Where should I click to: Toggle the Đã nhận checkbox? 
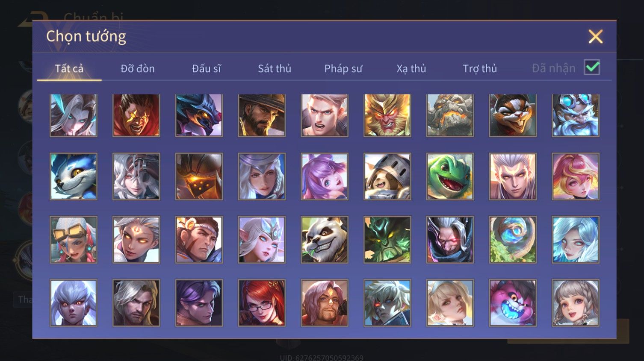(x=592, y=68)
